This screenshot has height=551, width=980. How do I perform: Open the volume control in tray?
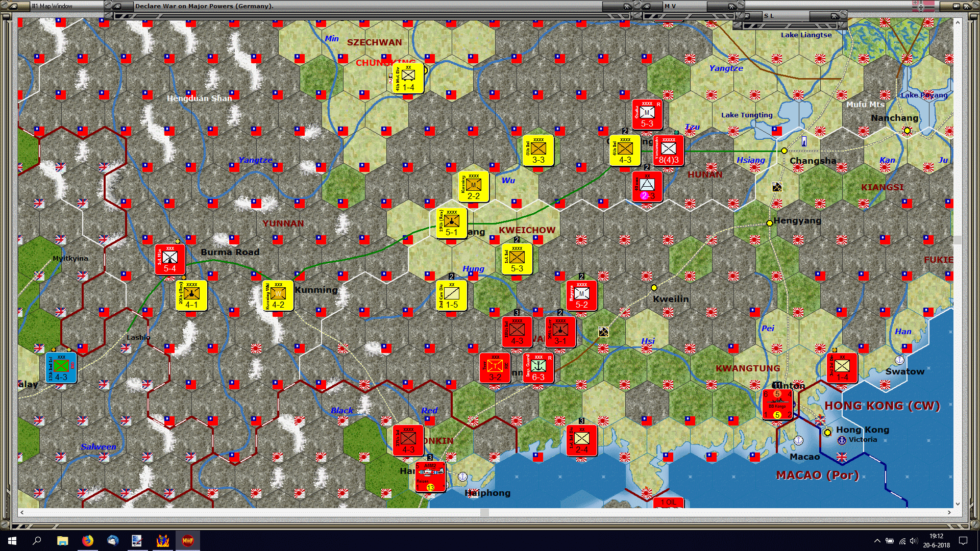[914, 541]
